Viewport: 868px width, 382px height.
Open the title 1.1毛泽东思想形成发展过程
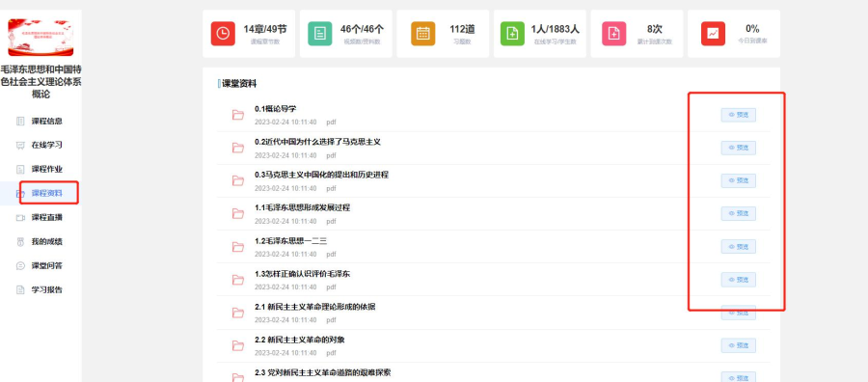pyautogui.click(x=302, y=207)
